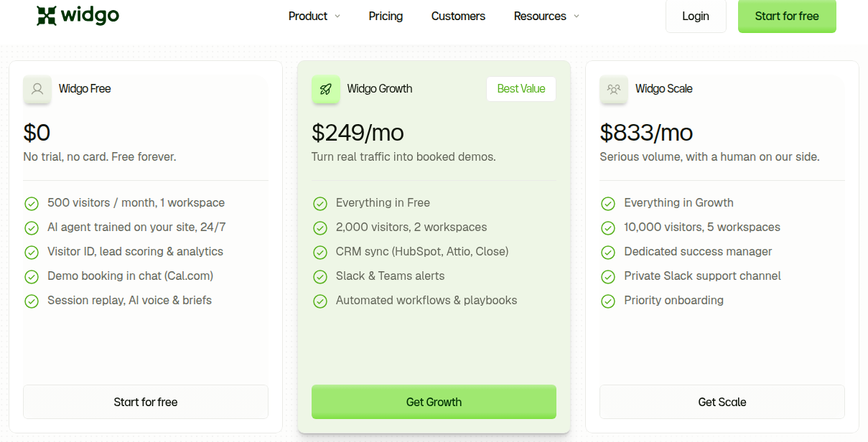Click the Widgo Scale plan title
Screen dimensions: 868x442
664,89
